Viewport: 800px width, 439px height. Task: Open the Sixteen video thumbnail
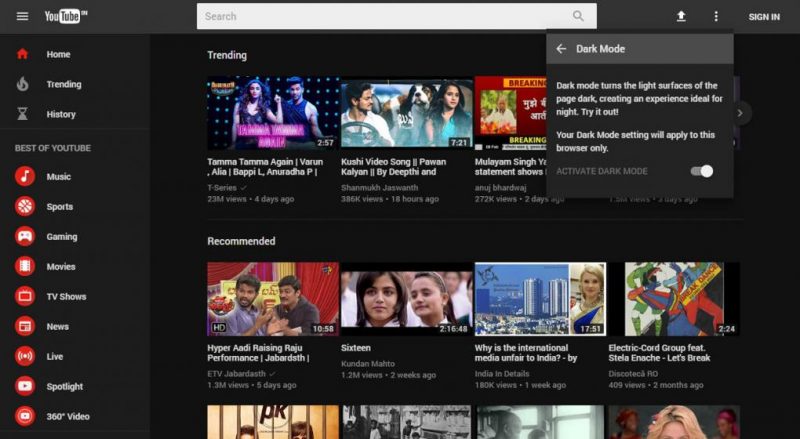tap(405, 299)
